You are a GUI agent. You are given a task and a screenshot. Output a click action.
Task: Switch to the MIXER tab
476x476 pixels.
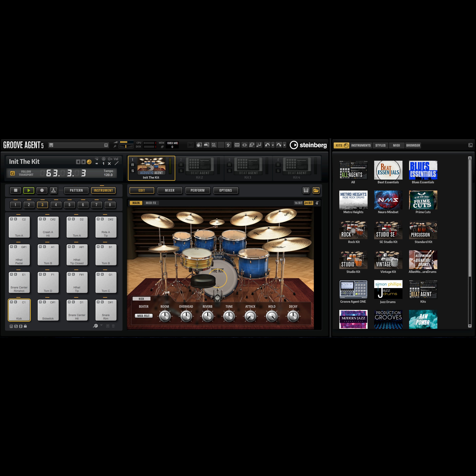pos(170,190)
